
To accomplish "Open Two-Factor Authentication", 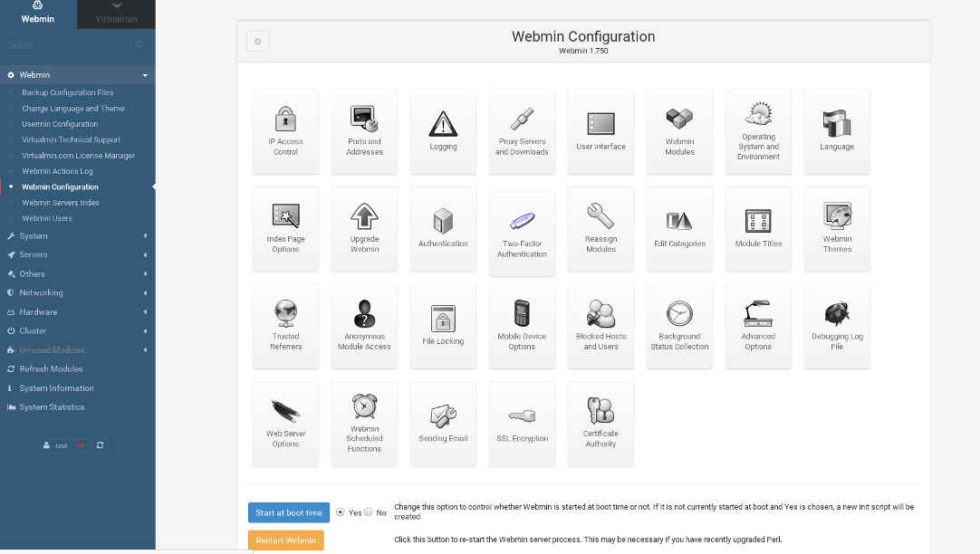I will [x=522, y=234].
